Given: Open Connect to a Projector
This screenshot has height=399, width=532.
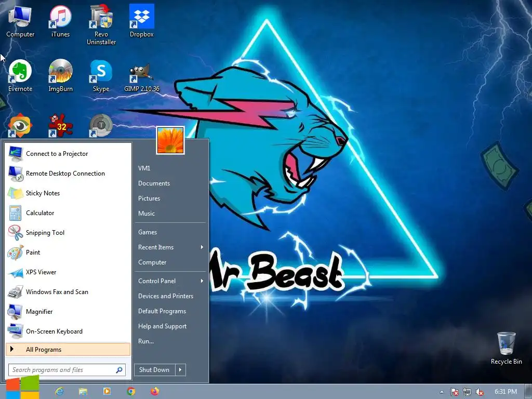Looking at the screenshot, I should point(68,154).
